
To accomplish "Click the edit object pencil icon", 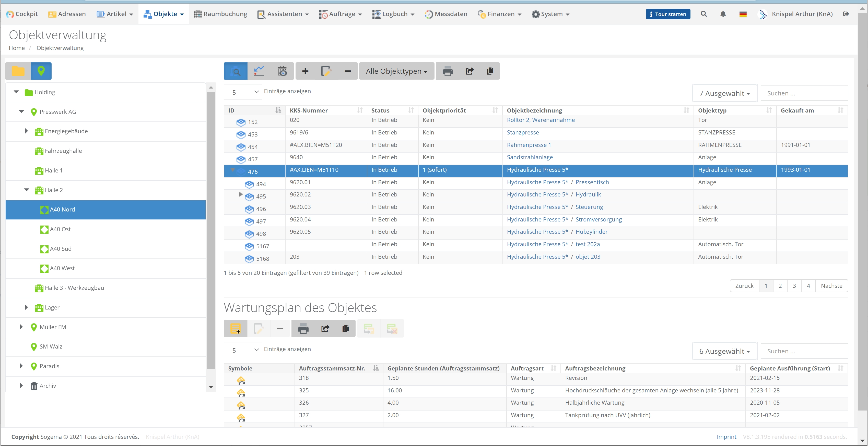I will 326,71.
